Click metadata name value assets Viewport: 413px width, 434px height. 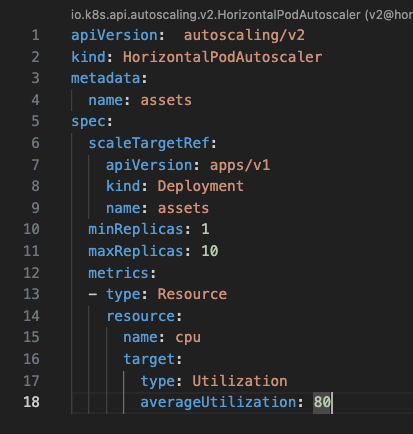[x=166, y=100]
